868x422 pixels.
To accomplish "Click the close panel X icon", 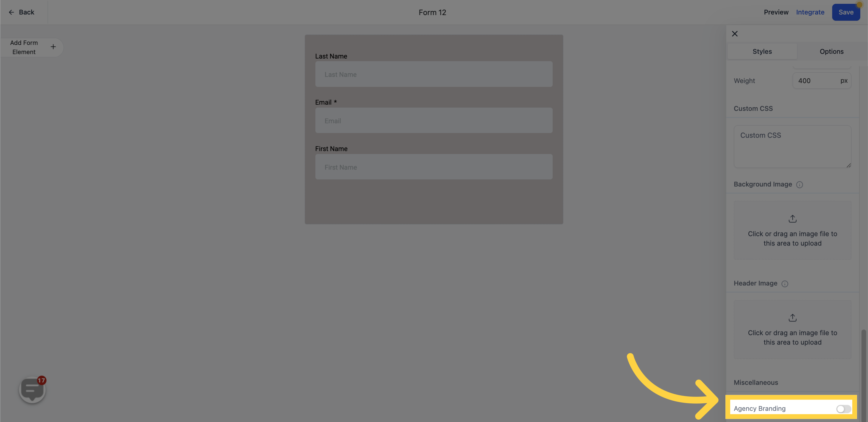I will tap(735, 34).
